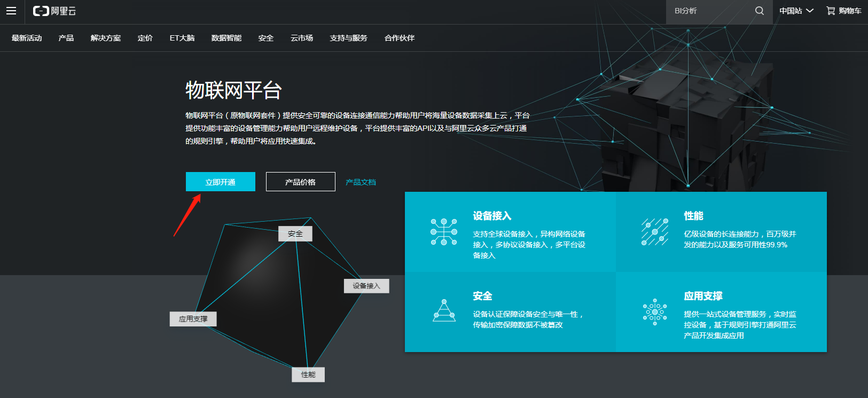Expand the 中国站 region dropdown
The image size is (868, 398).
click(x=796, y=11)
